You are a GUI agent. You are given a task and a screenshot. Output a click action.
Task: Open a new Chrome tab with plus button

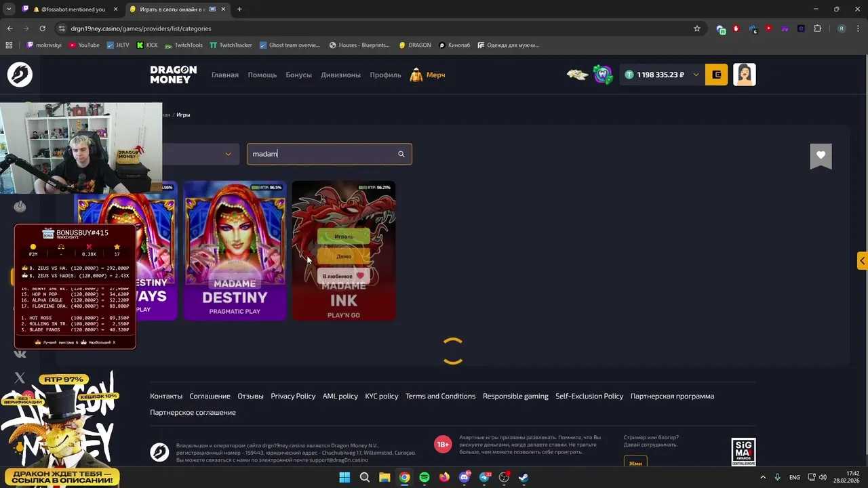coord(239,9)
